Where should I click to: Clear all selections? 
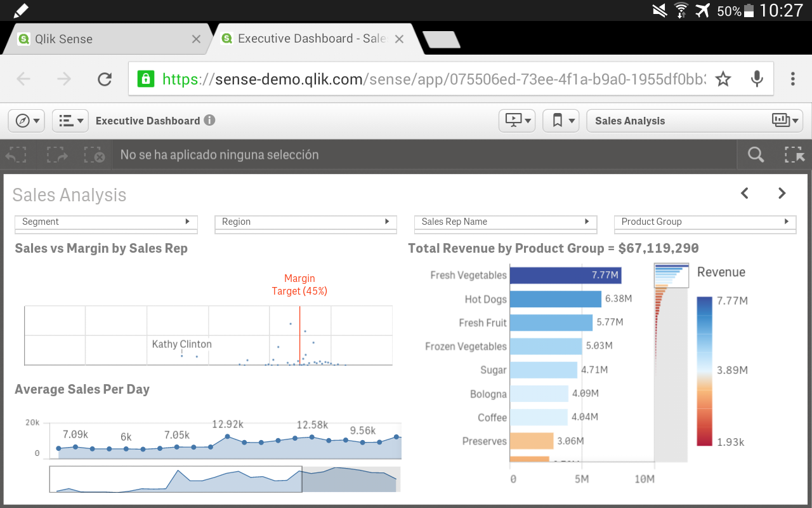[94, 155]
